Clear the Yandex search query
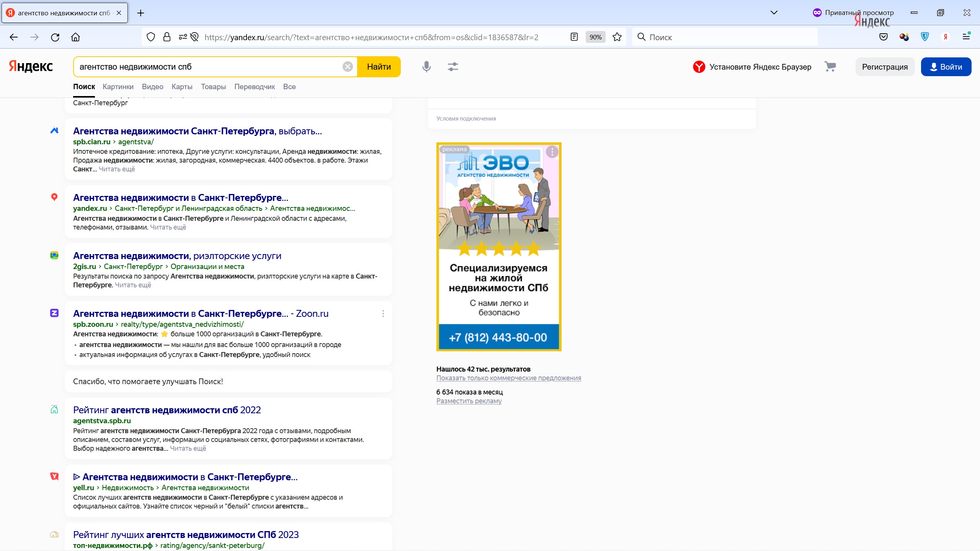 click(x=348, y=67)
